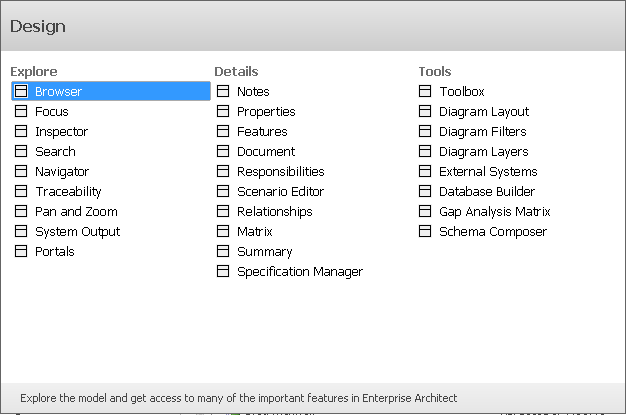626x415 pixels.
Task: Click the Specification Manager icon
Action: click(x=223, y=272)
